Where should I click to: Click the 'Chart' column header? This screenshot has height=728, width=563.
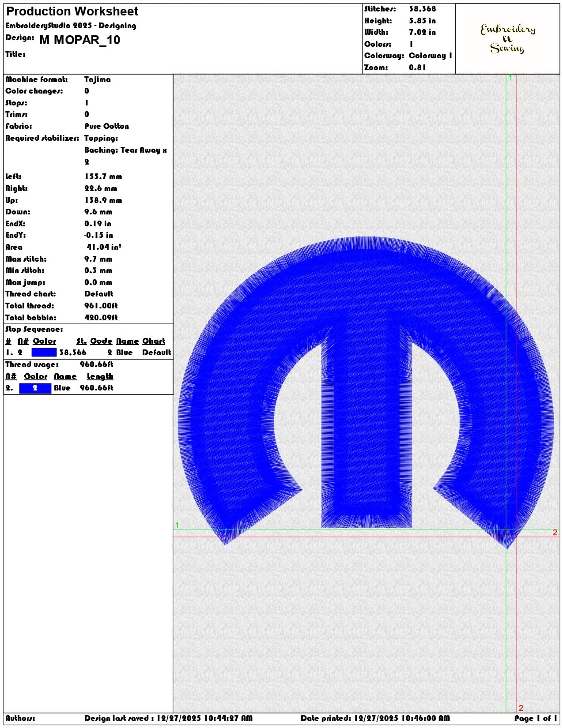point(154,341)
